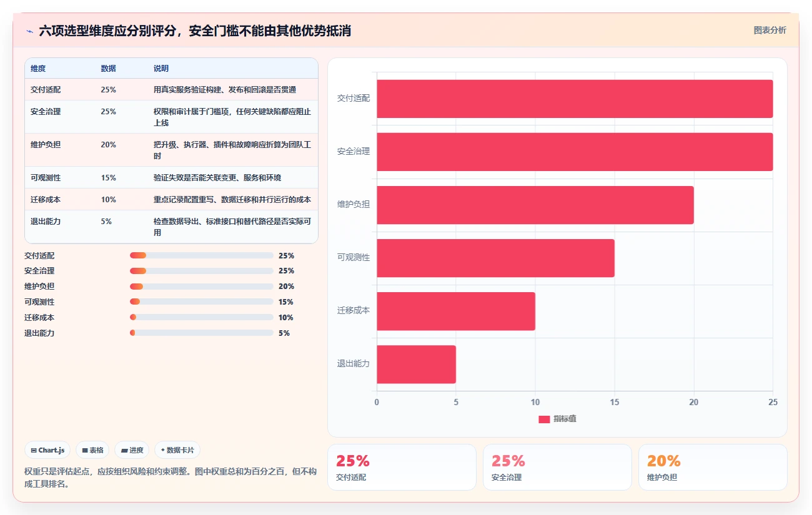Select the 迁移成本 table row cell
The image size is (812, 515).
click(46, 200)
